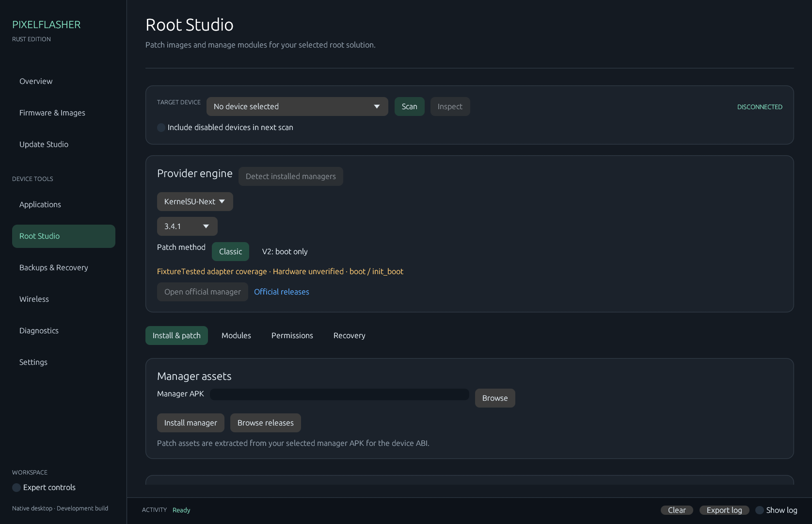Click the Native desktop Development build text
Screen dimensions: 812x524
coord(60,508)
